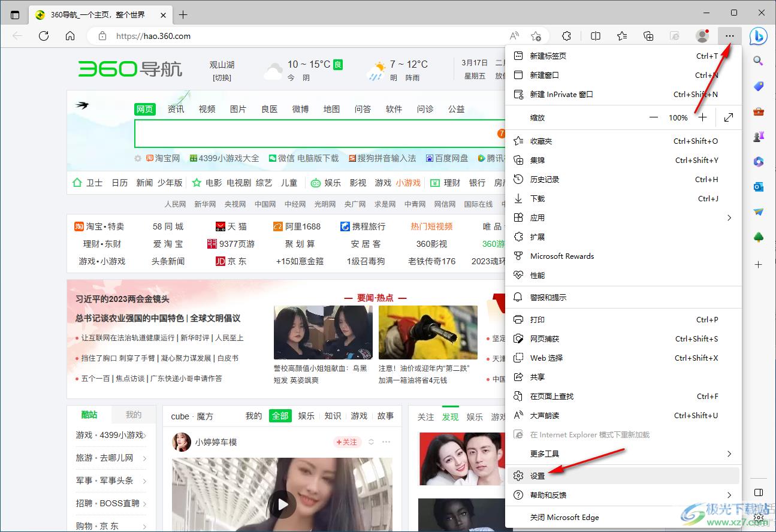Click the address bar URL field
This screenshot has width=776, height=532.
point(300,36)
